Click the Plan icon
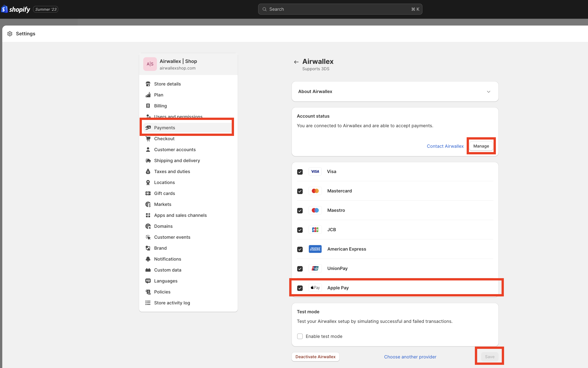The width and height of the screenshot is (588, 368). coord(148,95)
